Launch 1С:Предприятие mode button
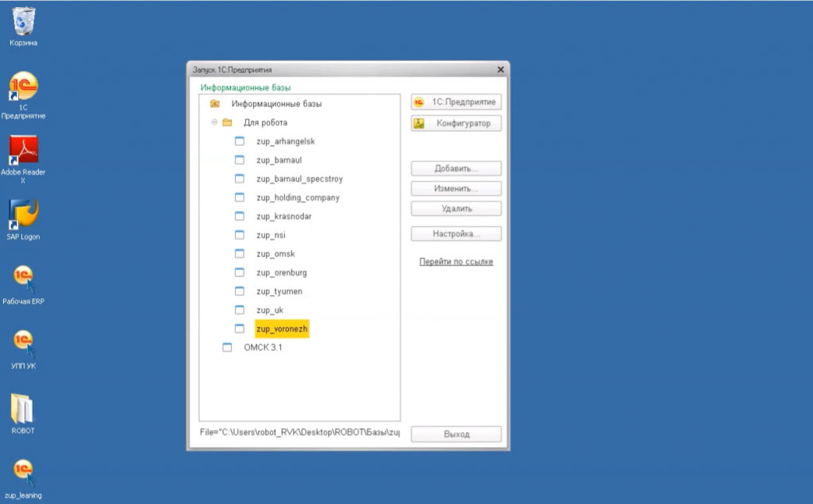This screenshot has width=813, height=504. 457,102
